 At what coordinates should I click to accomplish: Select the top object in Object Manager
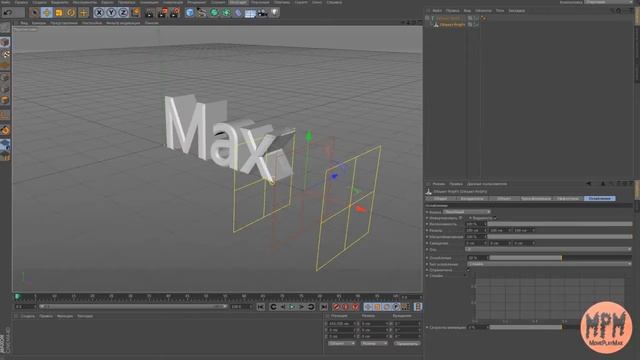coord(448,18)
